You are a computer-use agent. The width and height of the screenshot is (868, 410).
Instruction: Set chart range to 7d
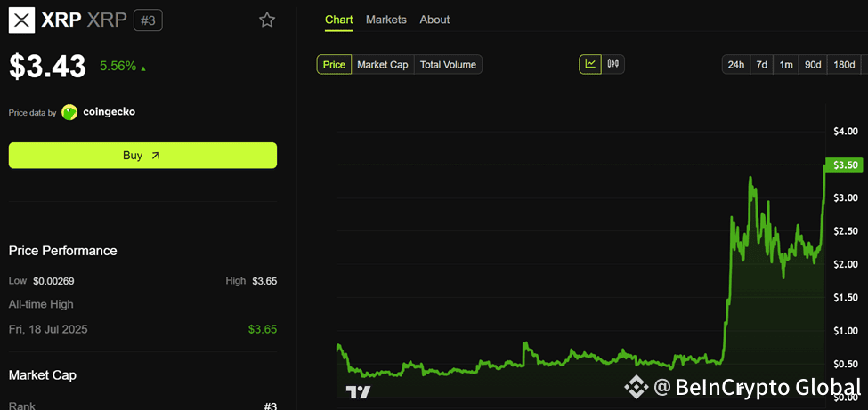(x=762, y=65)
